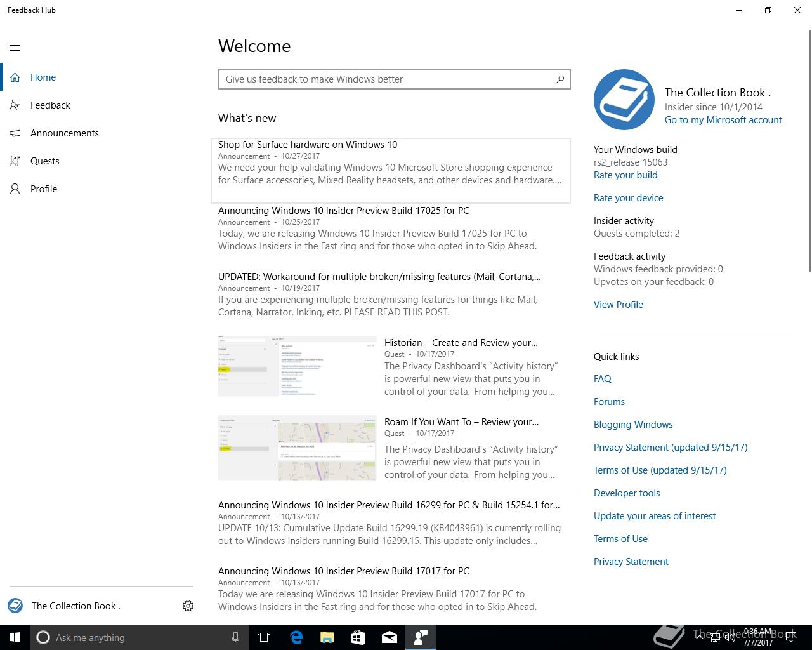Open the Store from the taskbar

(358, 637)
